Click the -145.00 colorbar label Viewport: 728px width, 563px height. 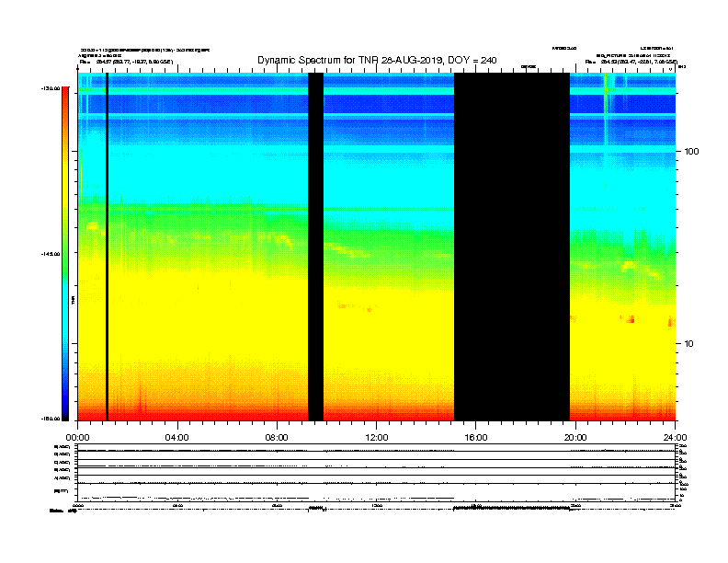(51, 254)
